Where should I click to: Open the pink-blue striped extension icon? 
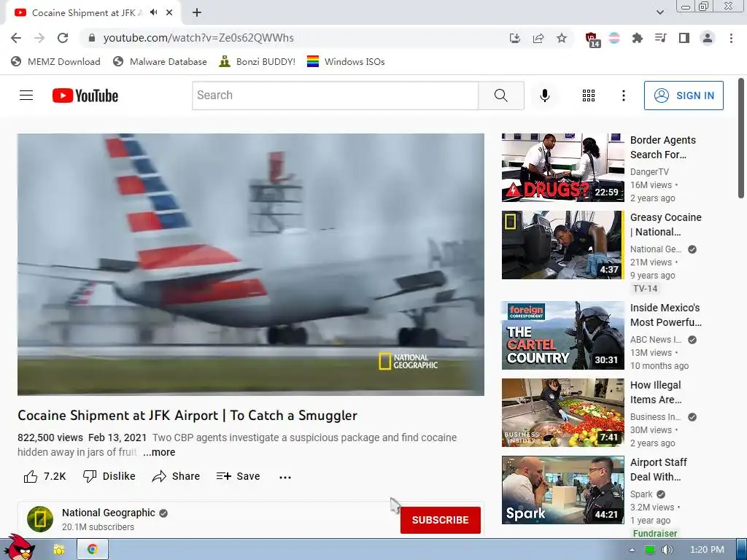pyautogui.click(x=614, y=38)
